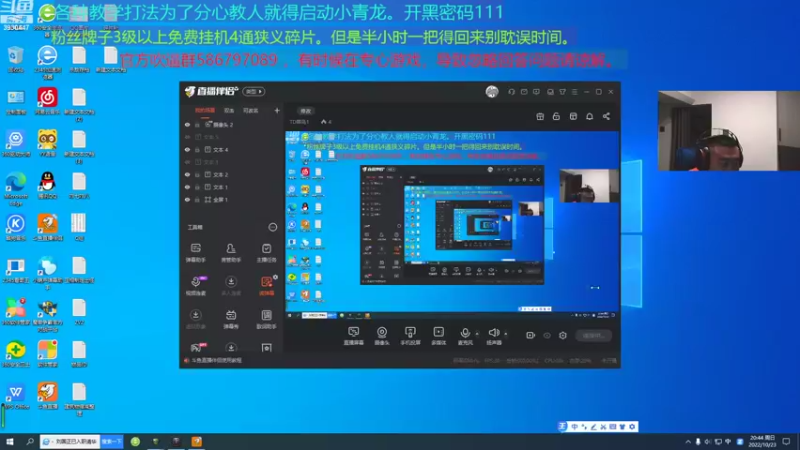Select the webcam overlay on the desktop
Image resolution: width=800 pixels, height=450 pixels.
(x=729, y=131)
